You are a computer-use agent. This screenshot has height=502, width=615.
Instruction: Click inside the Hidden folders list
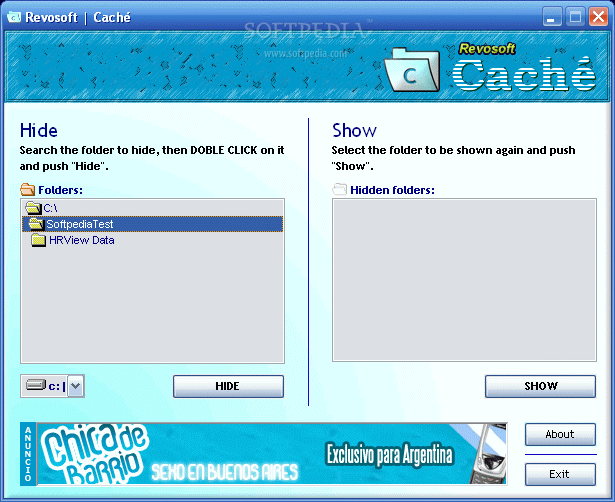coord(464,280)
